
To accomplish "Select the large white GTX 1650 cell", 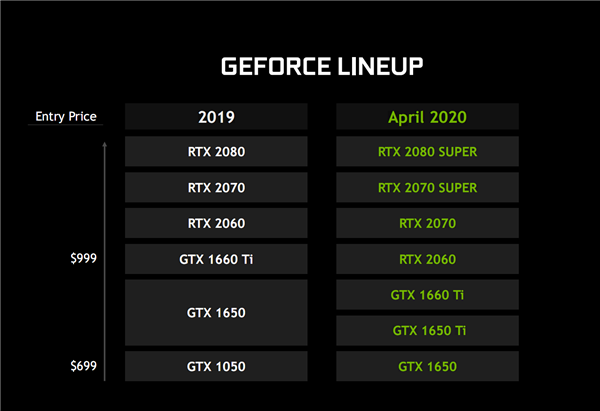I will pyautogui.click(x=216, y=312).
